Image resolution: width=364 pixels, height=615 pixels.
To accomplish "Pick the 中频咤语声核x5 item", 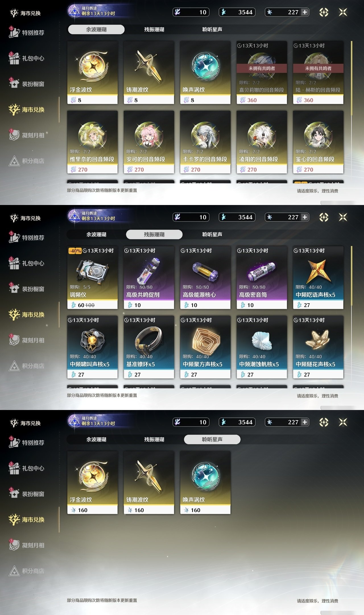I will 318,278.
